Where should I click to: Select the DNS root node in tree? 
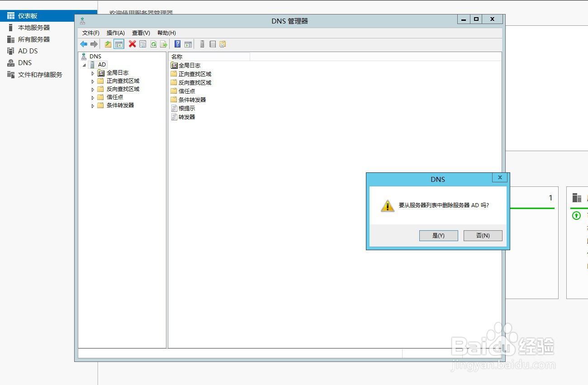[95, 57]
